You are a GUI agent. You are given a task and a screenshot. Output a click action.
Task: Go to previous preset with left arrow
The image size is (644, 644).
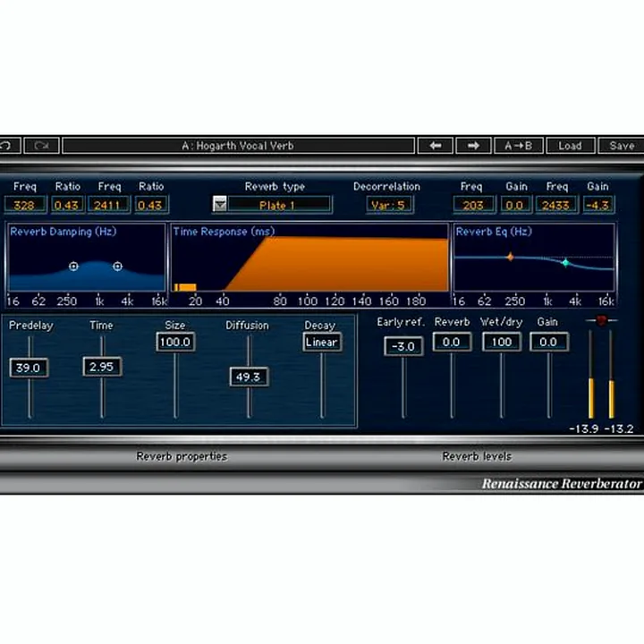tap(436, 146)
